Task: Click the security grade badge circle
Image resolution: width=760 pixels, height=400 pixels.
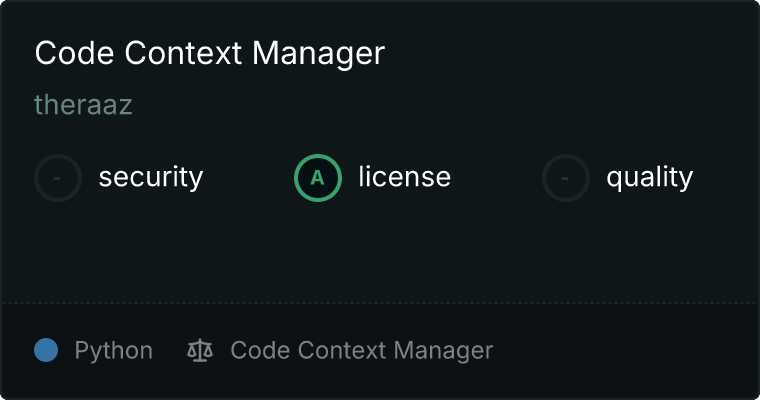Action: [x=58, y=178]
